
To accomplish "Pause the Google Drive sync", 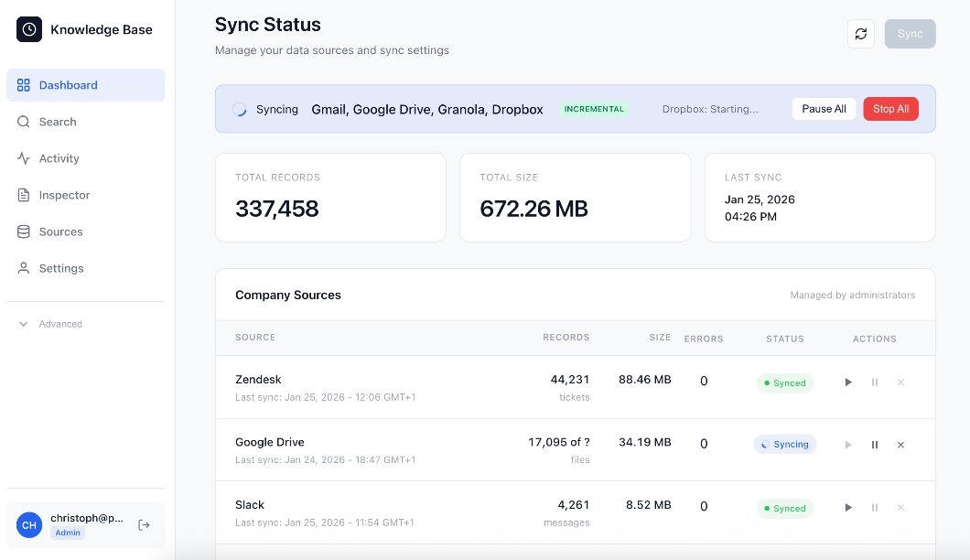I will pyautogui.click(x=875, y=445).
